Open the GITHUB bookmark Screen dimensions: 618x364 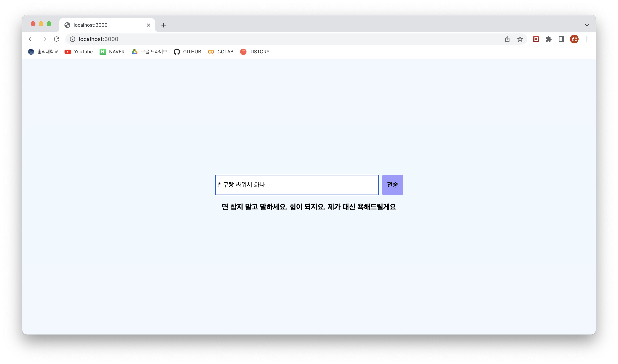pyautogui.click(x=187, y=52)
